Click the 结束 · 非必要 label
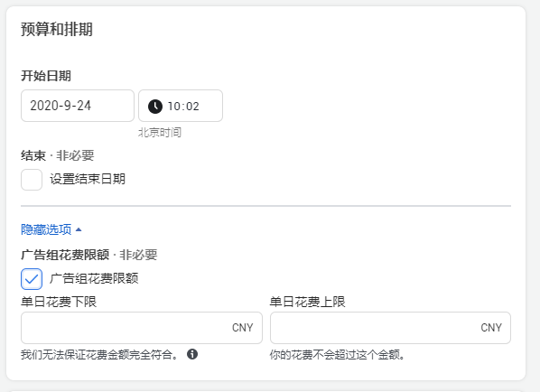540x392 pixels. click(x=58, y=155)
